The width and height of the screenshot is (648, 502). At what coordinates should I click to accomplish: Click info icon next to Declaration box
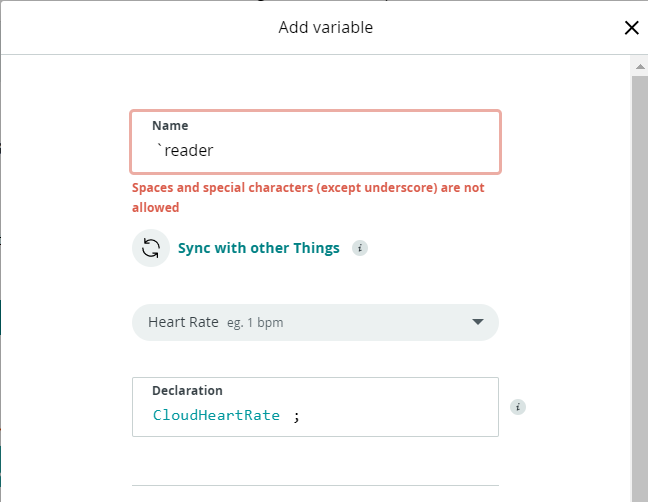517,407
